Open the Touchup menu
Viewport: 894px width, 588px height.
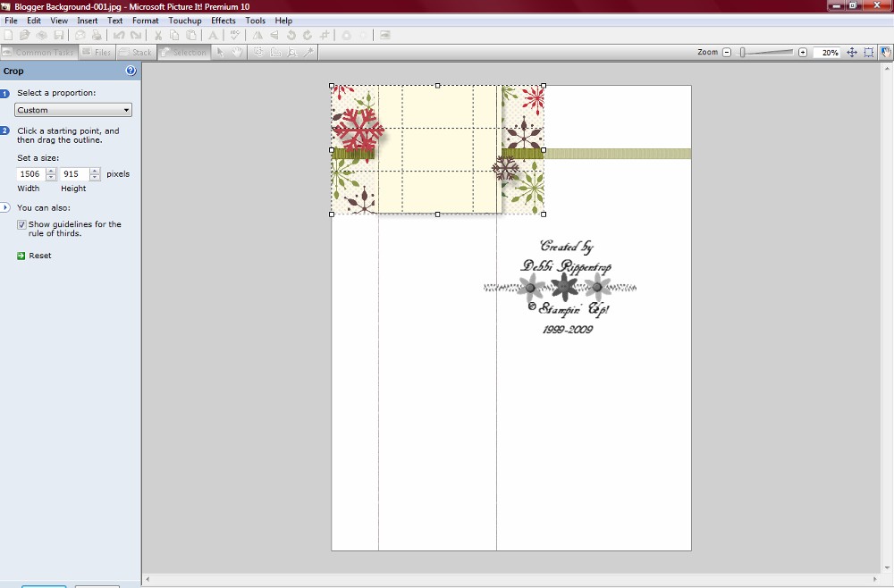185,21
